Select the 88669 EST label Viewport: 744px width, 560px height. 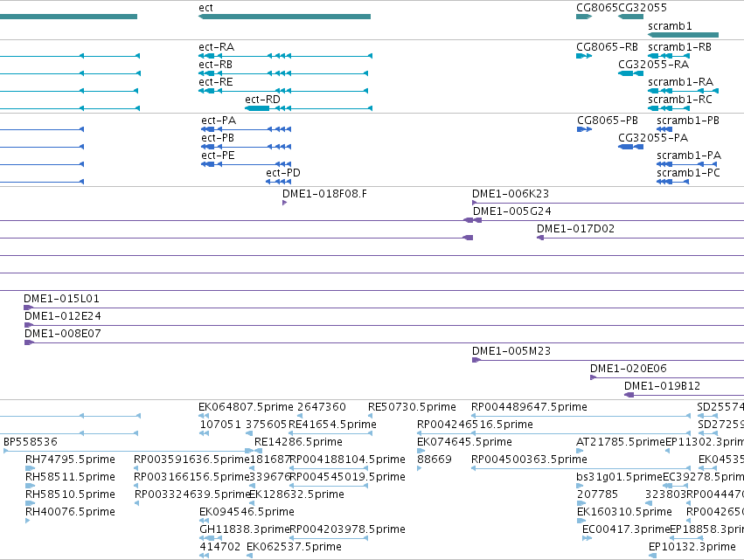(x=435, y=460)
